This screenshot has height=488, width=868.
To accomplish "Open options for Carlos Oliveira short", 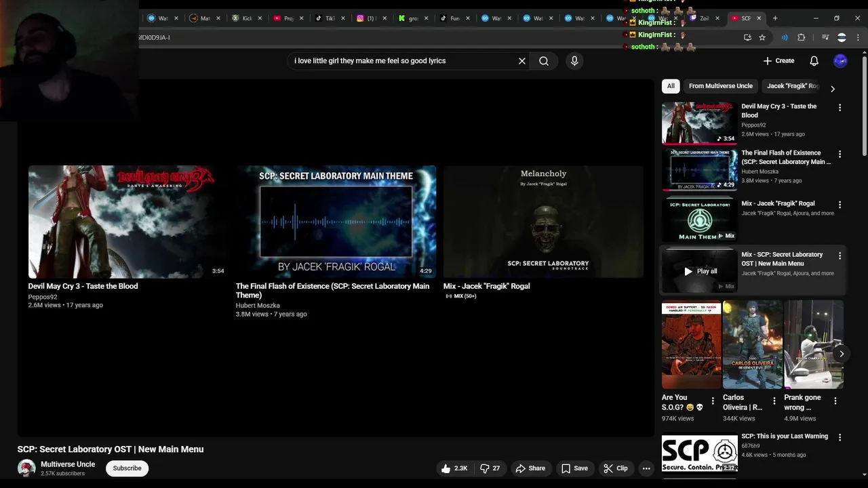I will 774,401.
